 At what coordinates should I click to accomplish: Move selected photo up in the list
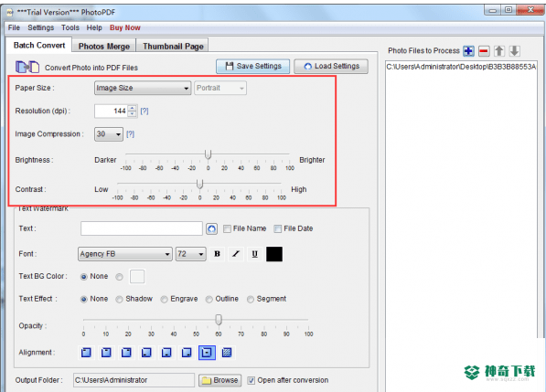(x=499, y=51)
